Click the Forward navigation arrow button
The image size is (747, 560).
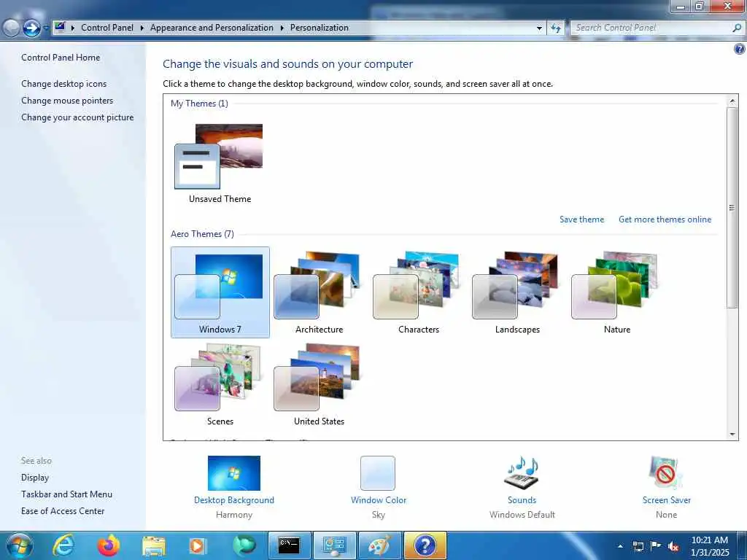[x=32, y=28]
